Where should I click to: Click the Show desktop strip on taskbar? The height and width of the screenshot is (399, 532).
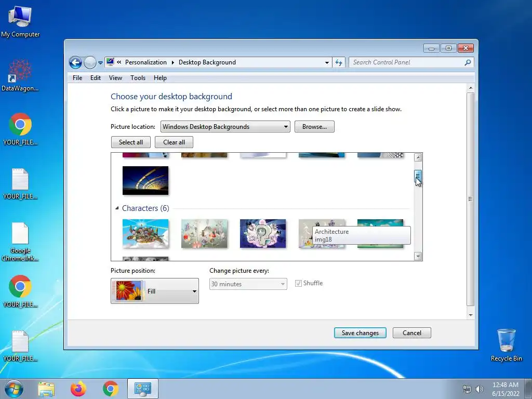(x=528, y=389)
